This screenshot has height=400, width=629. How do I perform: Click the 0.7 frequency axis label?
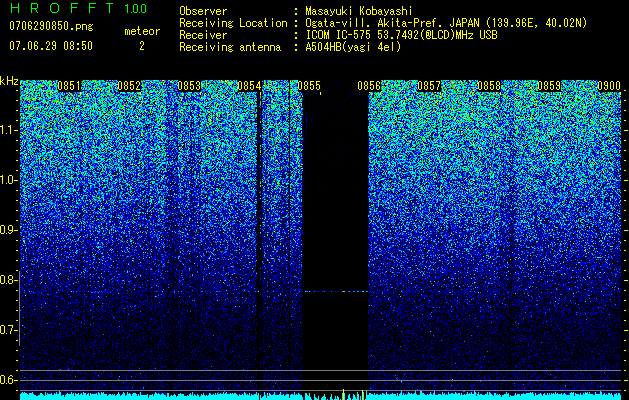(x=7, y=330)
